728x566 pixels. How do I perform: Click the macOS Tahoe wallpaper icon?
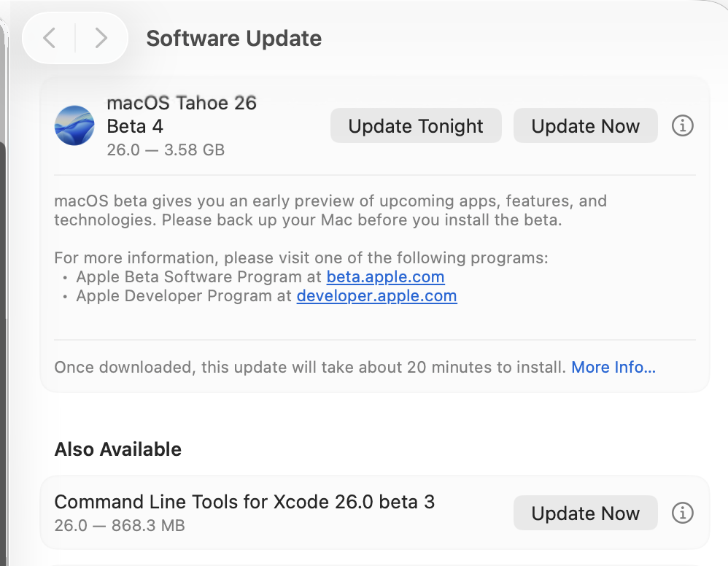[x=74, y=125]
